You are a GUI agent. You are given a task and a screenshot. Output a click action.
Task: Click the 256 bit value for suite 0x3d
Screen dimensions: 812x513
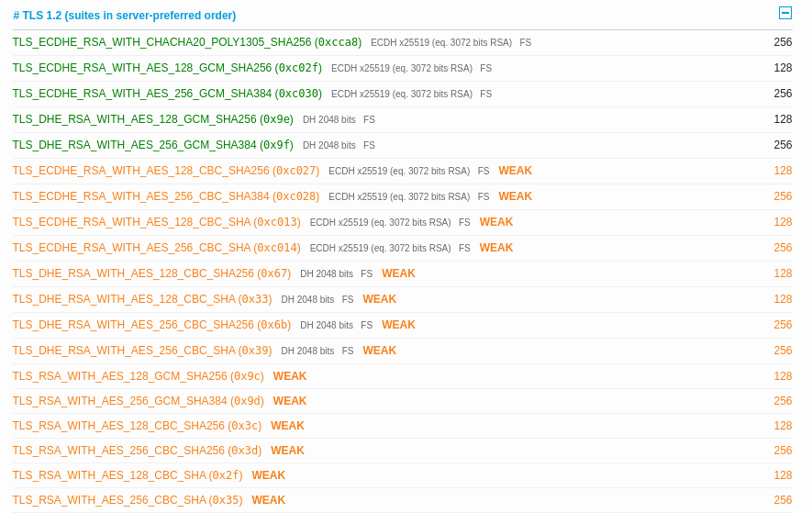point(782,451)
